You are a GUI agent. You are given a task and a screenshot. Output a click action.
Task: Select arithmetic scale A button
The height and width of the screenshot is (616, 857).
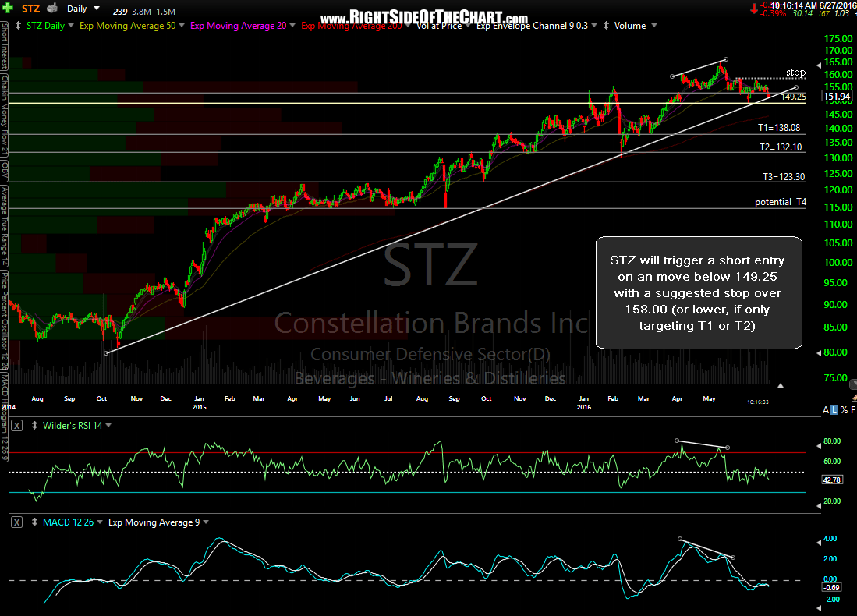pyautogui.click(x=826, y=410)
